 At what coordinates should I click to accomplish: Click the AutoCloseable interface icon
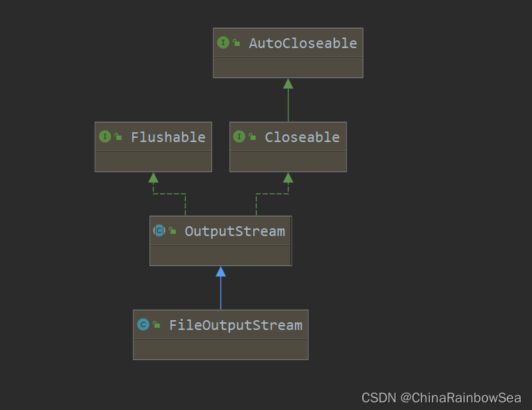223,43
